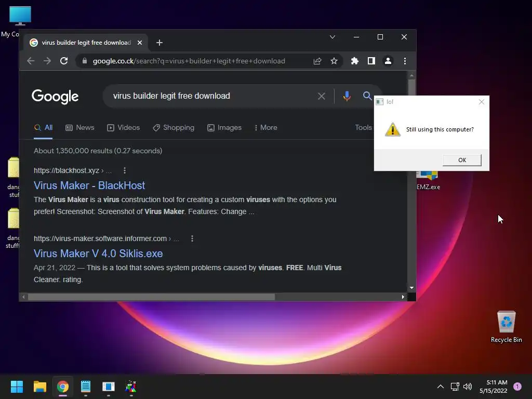Open a new Chrome tab
Image resolution: width=532 pixels, height=399 pixels.
pyautogui.click(x=159, y=43)
